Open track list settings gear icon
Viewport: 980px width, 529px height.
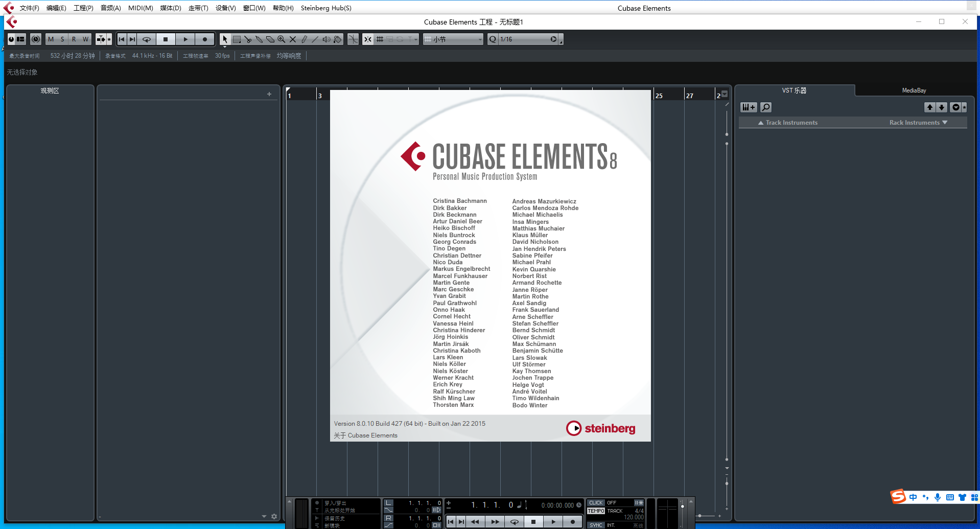[274, 517]
